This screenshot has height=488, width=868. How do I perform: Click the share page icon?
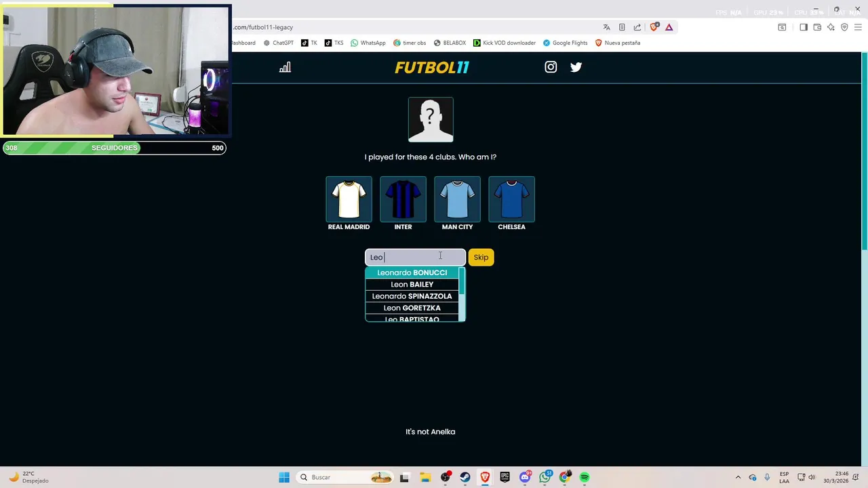637,27
